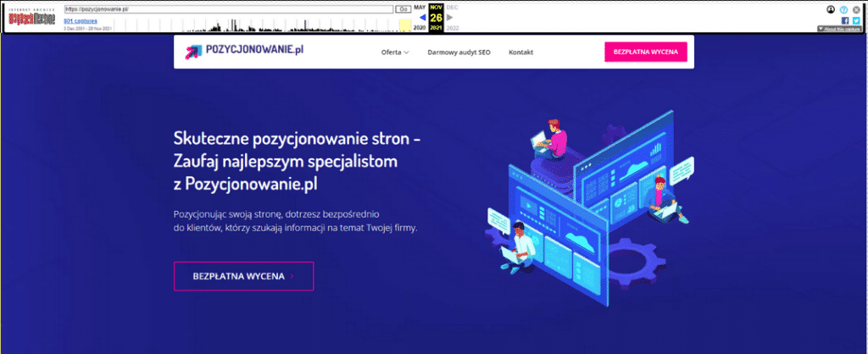Click the Pozycjonowanie.pl logo
The height and width of the screenshot is (354, 868).
(x=244, y=51)
